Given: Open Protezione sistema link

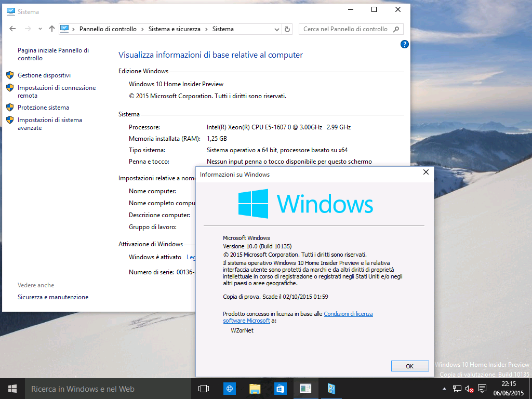Looking at the screenshot, I should tap(43, 108).
